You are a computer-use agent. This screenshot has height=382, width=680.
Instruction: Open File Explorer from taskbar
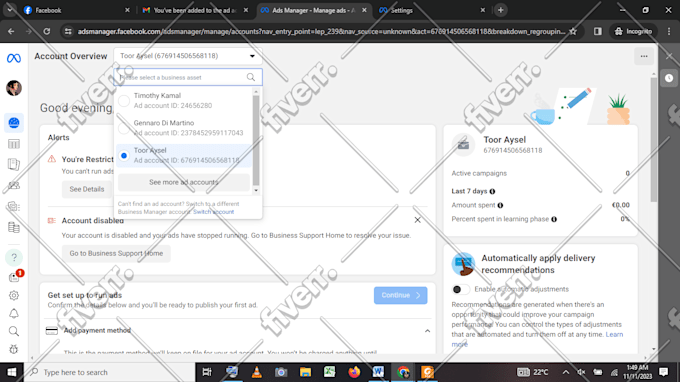pos(305,372)
